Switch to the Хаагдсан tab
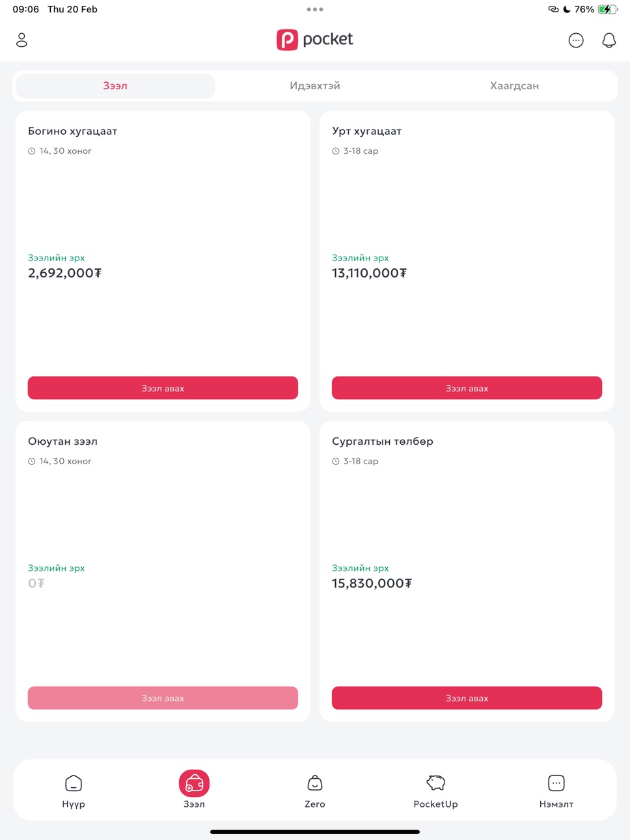The width and height of the screenshot is (630, 840). [514, 86]
